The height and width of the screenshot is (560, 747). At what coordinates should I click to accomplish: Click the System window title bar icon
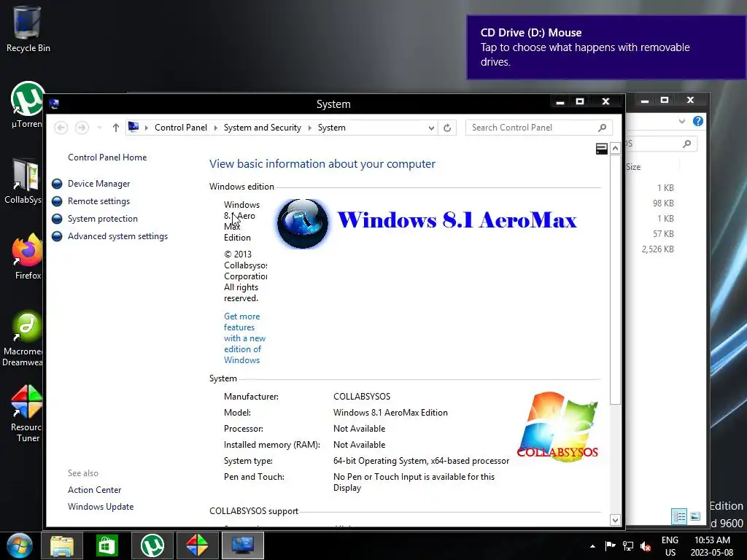(54, 104)
